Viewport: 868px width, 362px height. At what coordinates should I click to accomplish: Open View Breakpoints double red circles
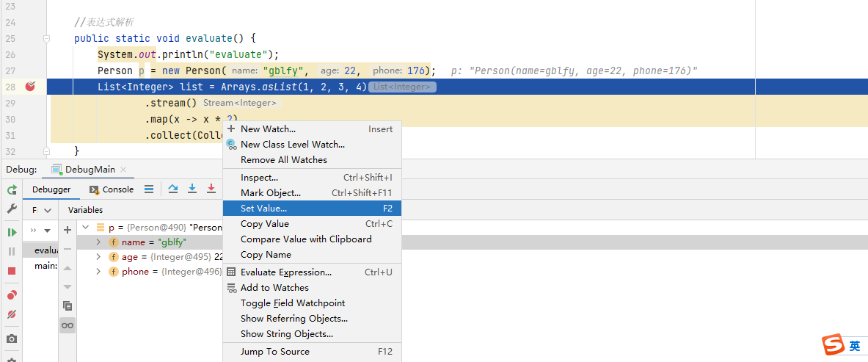click(x=12, y=295)
